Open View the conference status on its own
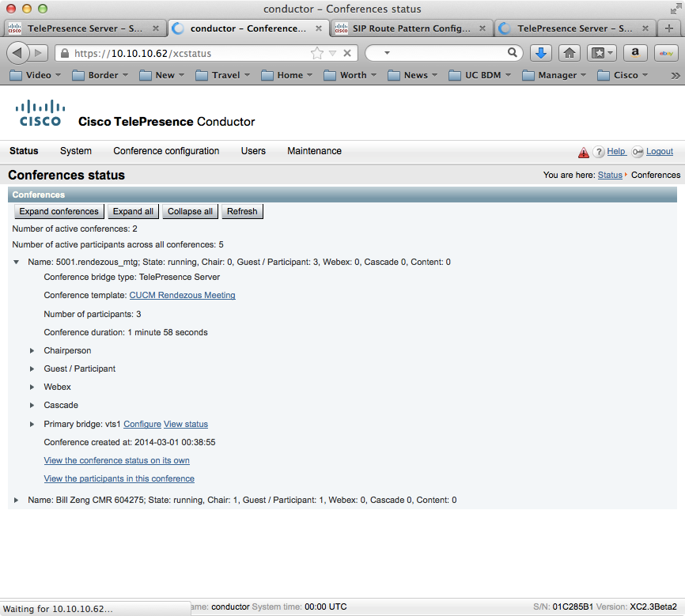Screen dimensions: 685x616 [116, 460]
